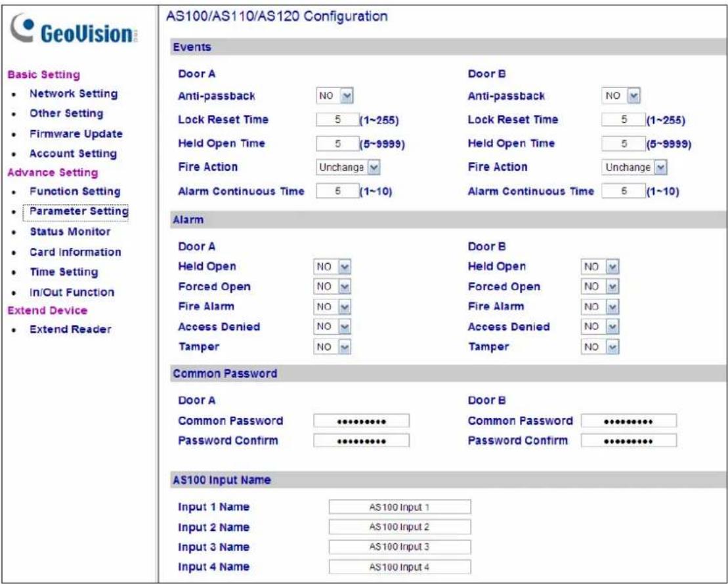The image size is (728, 584).
Task: Click the AS100/AS110/AS120 Configuration title
Action: [x=277, y=16]
